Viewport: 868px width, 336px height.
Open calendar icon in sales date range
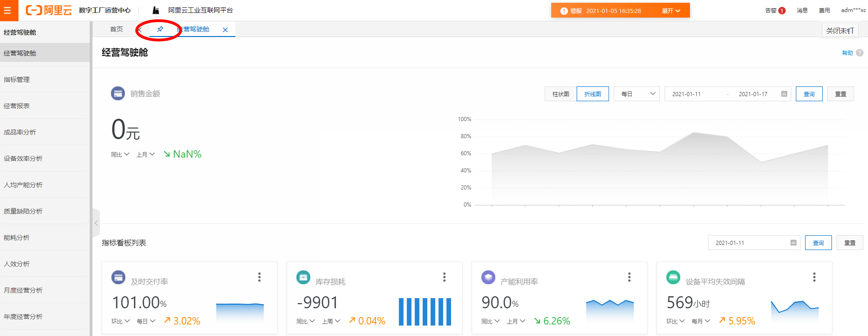(x=784, y=94)
